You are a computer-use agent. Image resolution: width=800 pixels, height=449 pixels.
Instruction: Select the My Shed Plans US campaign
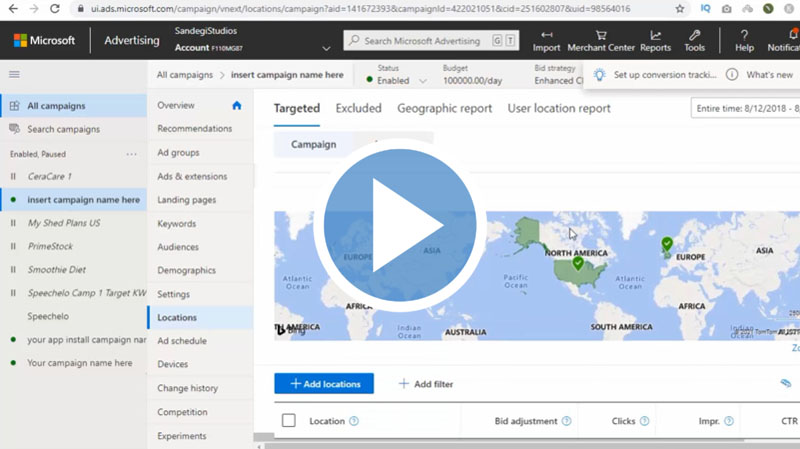pyautogui.click(x=64, y=223)
